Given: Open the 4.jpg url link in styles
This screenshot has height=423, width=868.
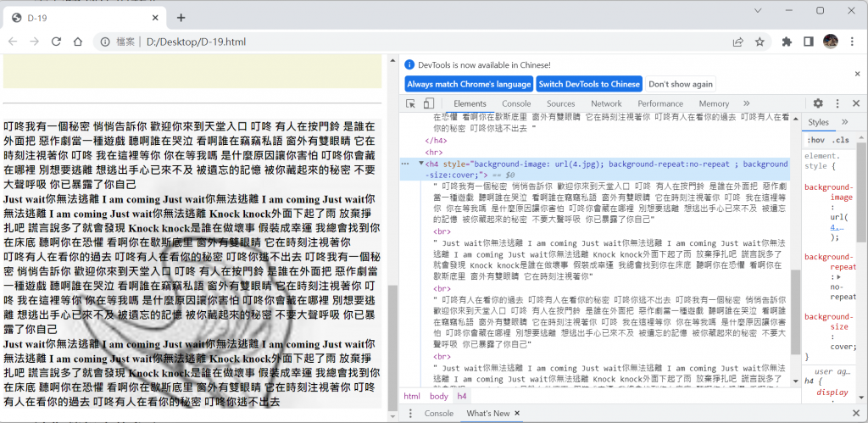Looking at the screenshot, I should coord(837,227).
